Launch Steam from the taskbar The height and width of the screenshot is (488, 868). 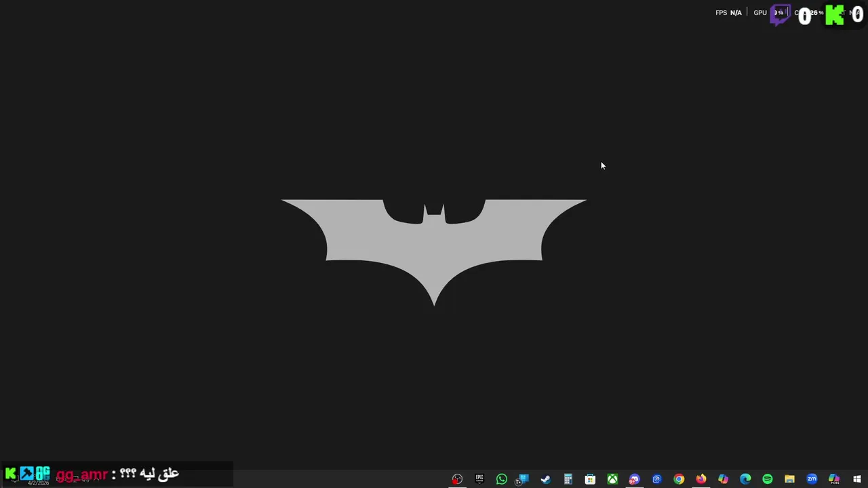[545, 479]
